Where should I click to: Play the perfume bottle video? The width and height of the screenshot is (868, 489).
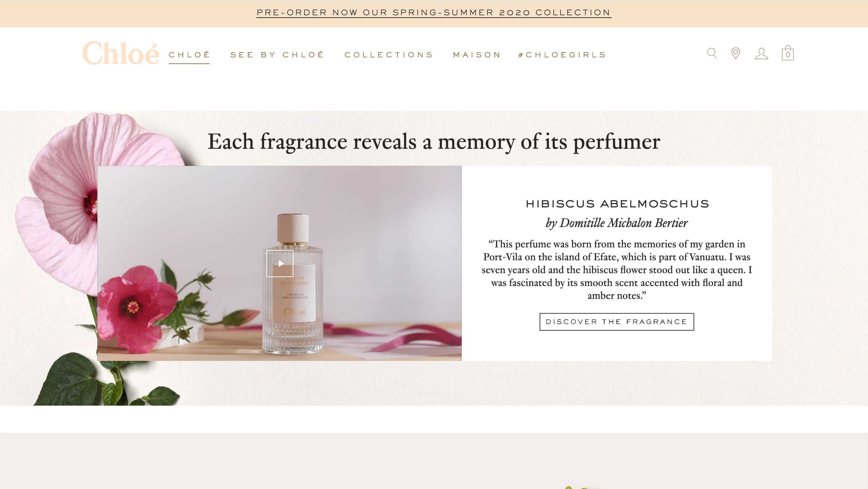[x=280, y=263]
